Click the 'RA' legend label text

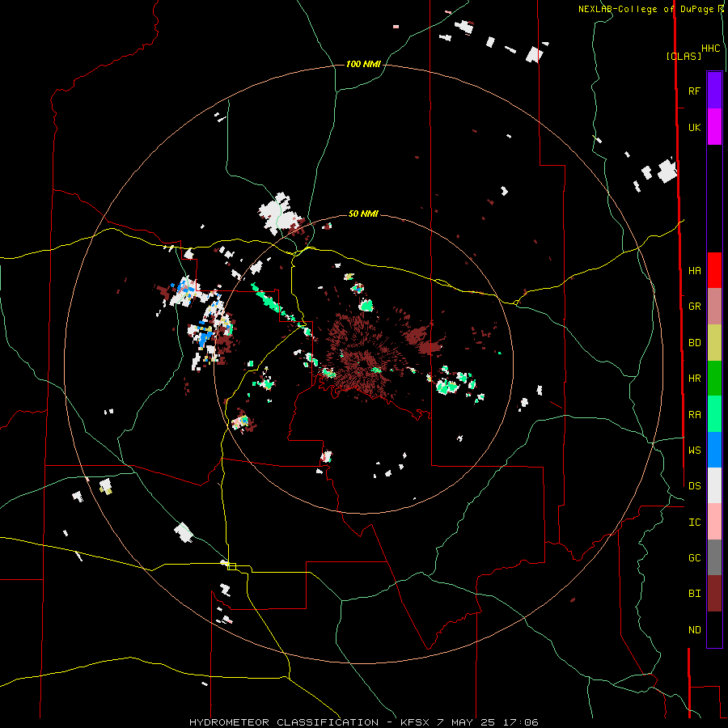click(x=694, y=415)
